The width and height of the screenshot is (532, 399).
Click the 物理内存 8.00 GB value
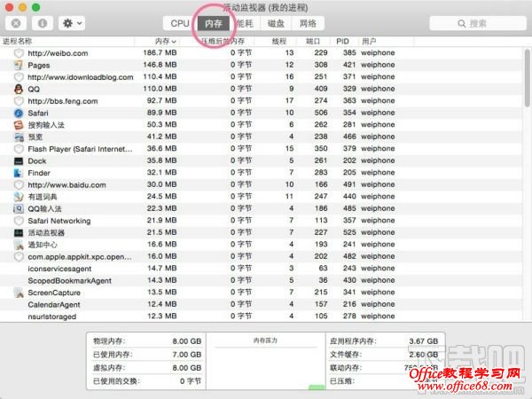tap(186, 341)
